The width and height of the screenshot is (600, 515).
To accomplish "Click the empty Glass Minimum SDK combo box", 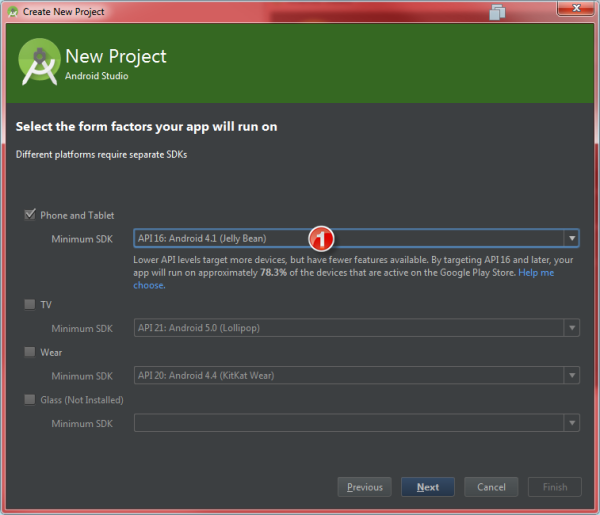I will tap(356, 423).
